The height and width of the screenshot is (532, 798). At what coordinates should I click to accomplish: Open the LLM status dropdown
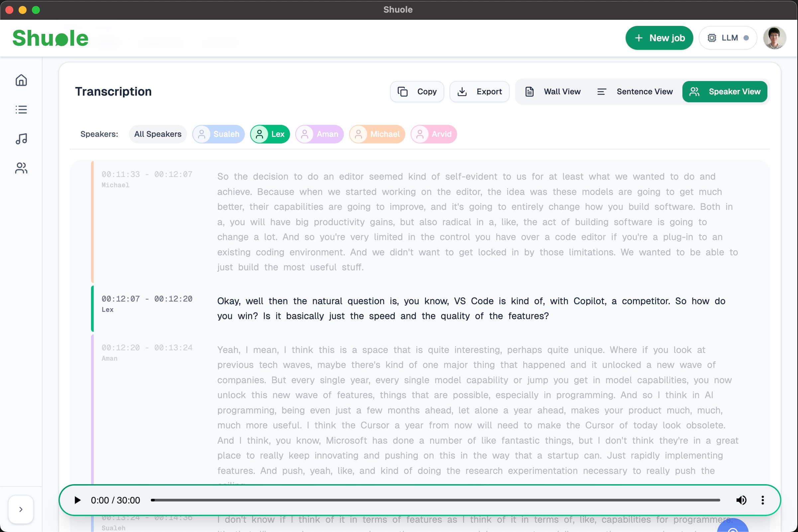(728, 38)
